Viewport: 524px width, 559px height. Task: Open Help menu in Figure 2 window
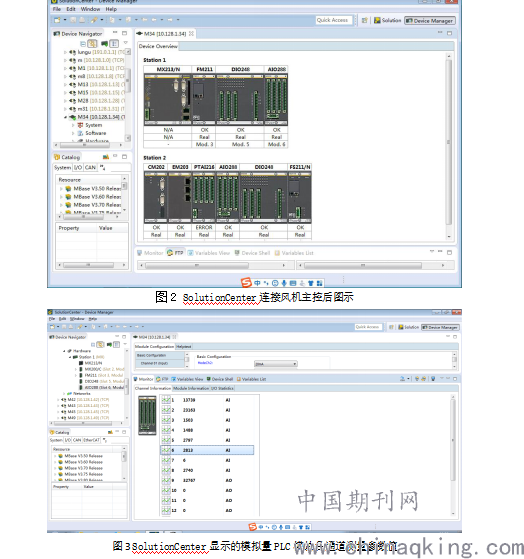(x=111, y=9)
